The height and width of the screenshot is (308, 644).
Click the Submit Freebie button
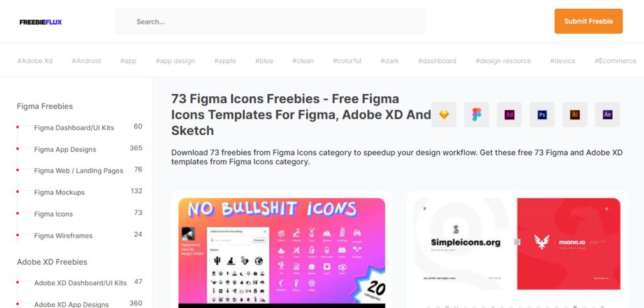coord(588,21)
